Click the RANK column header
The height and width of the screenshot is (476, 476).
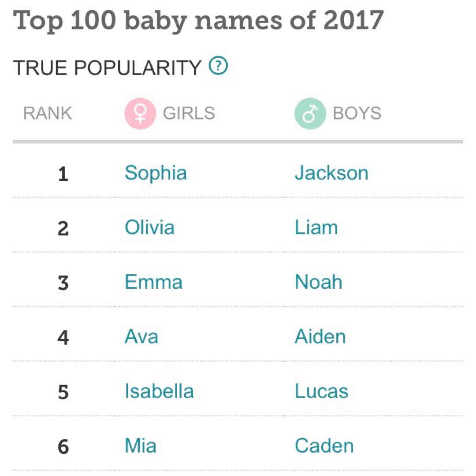[47, 114]
